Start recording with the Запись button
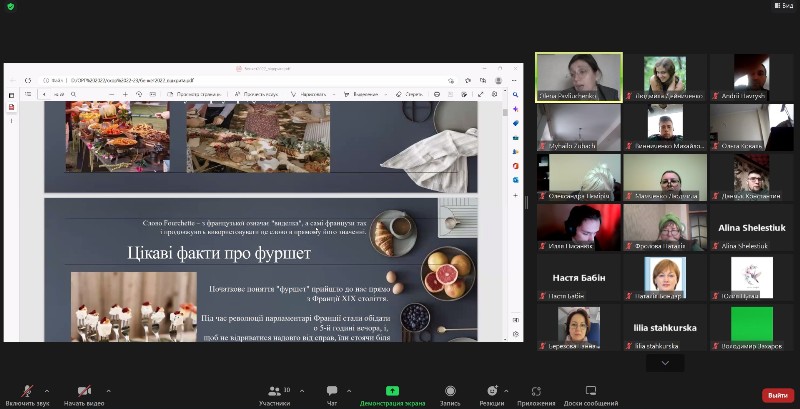Screen dimensions: 800x409 450,391
